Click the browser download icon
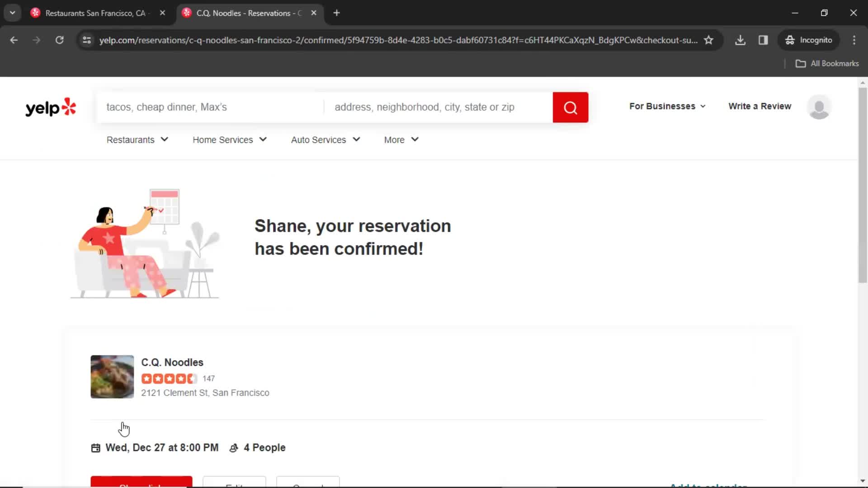Image resolution: width=868 pixels, height=488 pixels. [x=741, y=40]
